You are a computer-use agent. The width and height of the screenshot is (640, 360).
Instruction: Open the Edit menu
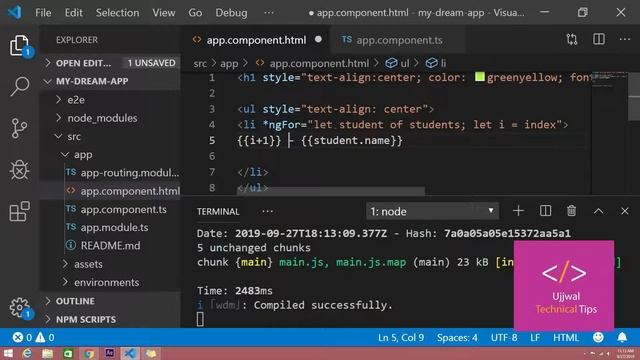tap(73, 13)
